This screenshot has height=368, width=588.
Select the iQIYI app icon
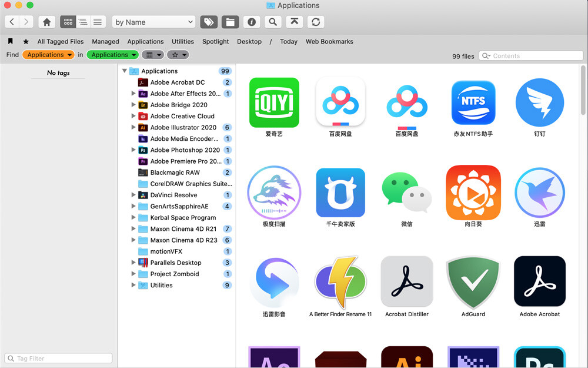(x=274, y=102)
